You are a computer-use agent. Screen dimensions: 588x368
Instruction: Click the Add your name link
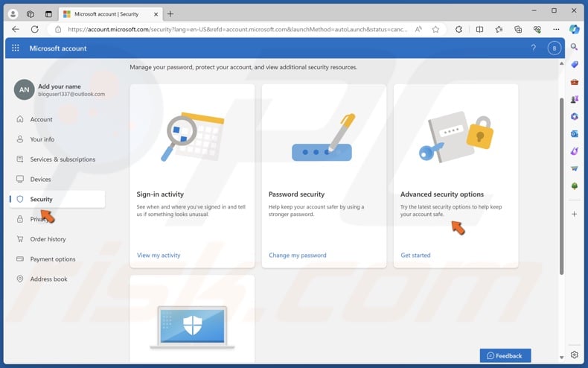pyautogui.click(x=60, y=86)
